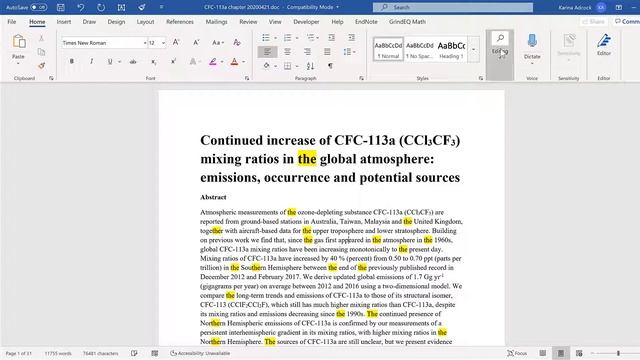
Task: Apply red font color
Action: pos(234,62)
